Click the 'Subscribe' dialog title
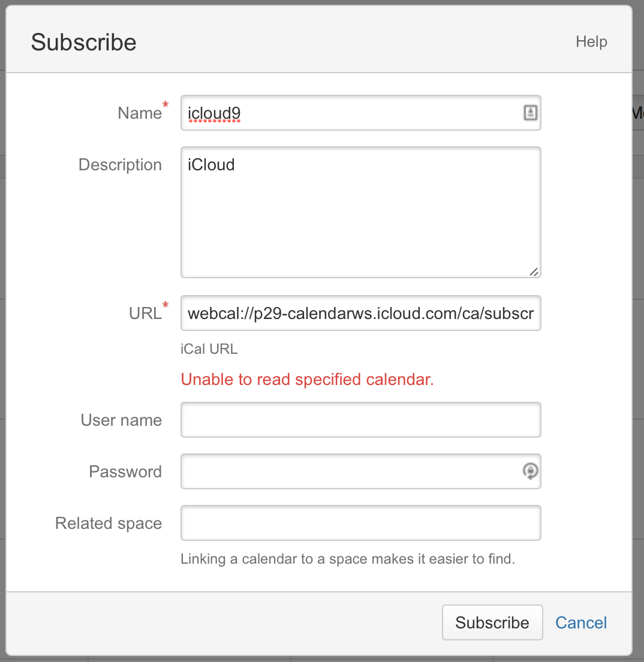 (x=83, y=42)
